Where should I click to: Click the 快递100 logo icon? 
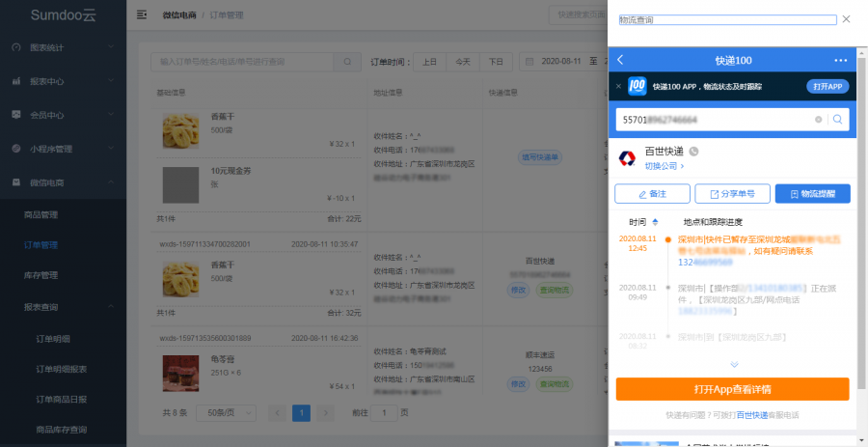coord(637,86)
